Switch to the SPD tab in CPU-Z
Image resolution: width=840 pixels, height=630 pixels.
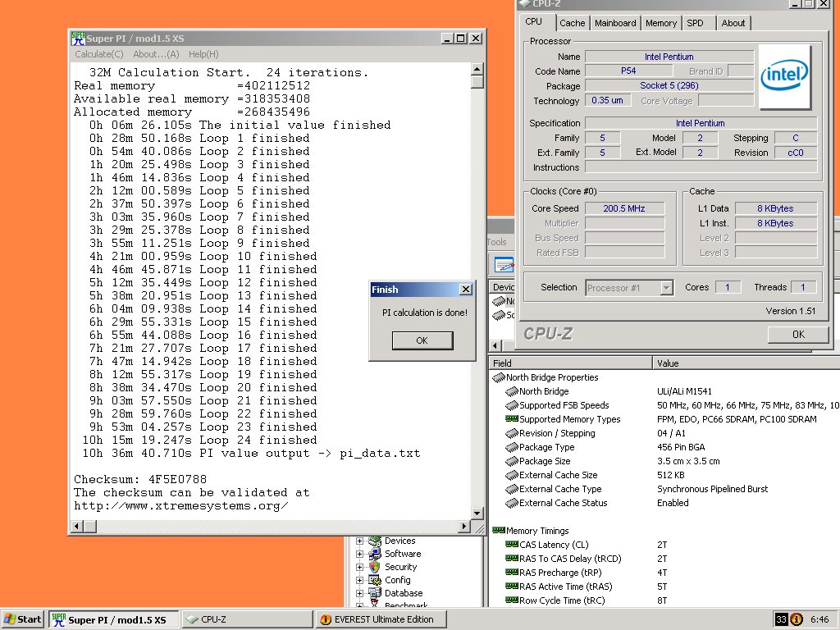coord(695,23)
